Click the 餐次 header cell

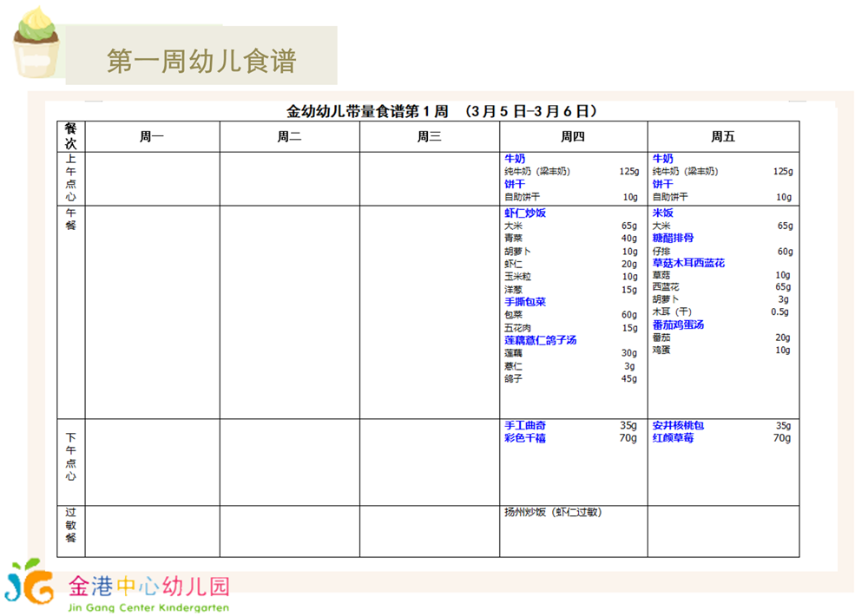71,134
